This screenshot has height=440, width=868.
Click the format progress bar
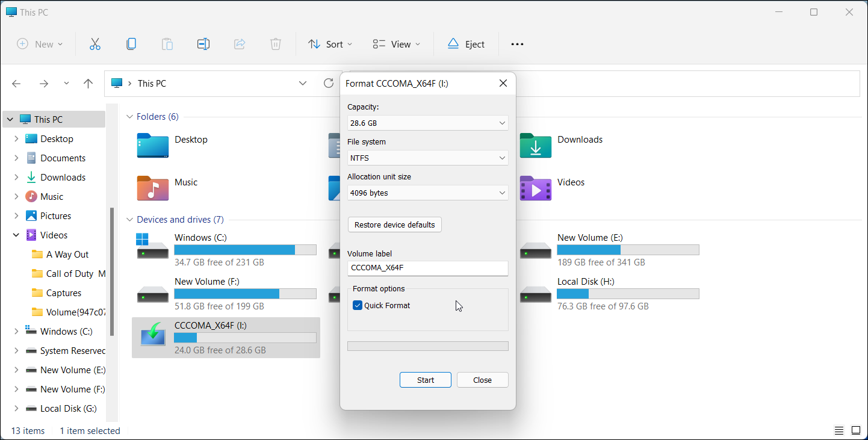[x=427, y=345]
